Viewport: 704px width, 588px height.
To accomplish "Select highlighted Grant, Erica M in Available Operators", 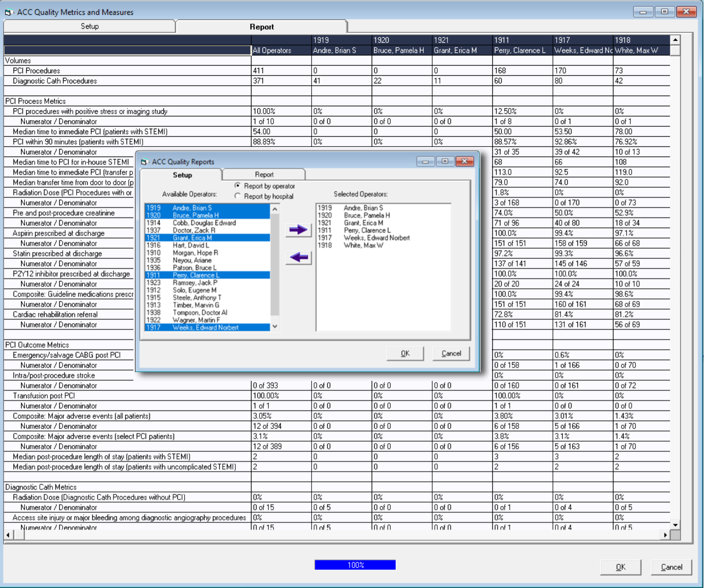I will pos(207,238).
